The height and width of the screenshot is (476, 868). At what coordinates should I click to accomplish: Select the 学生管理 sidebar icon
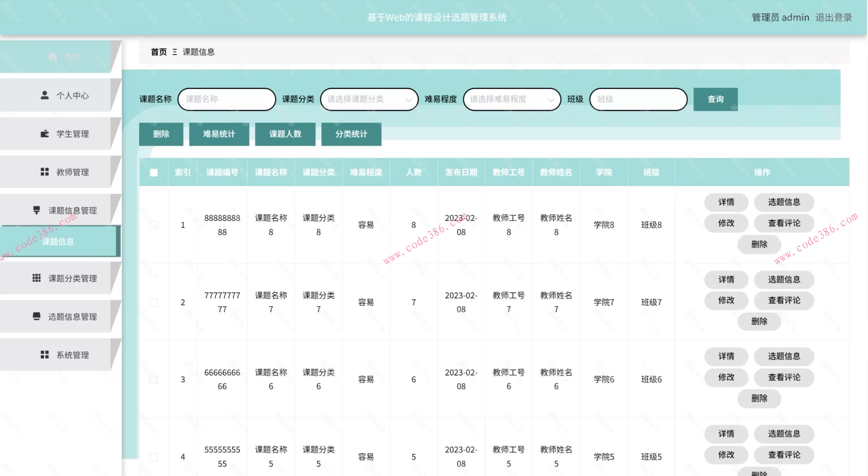(44, 133)
